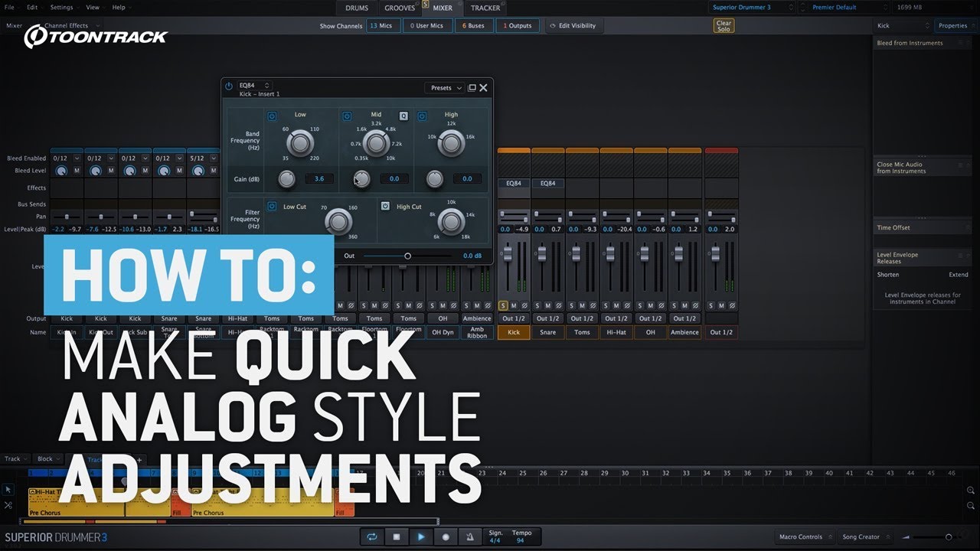Click the Mid band gain knob

361,179
